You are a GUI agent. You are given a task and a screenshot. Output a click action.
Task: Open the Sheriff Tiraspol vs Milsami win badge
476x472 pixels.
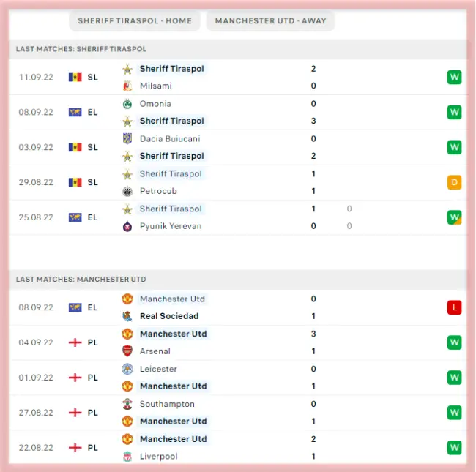pos(455,77)
